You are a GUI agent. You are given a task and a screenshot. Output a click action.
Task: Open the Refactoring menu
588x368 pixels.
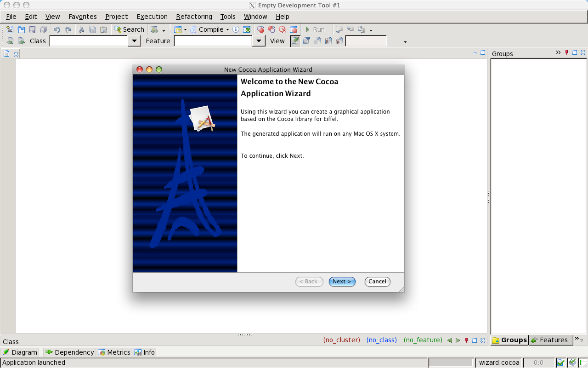[x=194, y=17]
